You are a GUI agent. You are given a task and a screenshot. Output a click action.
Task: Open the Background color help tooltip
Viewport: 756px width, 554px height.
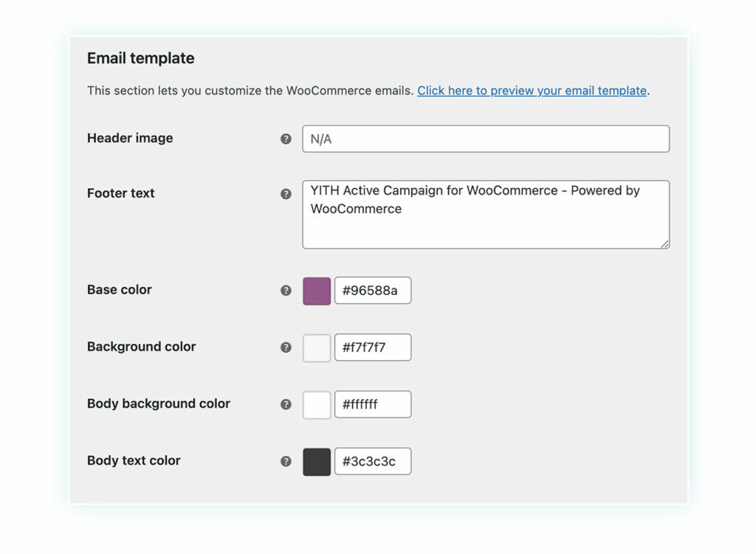click(286, 347)
